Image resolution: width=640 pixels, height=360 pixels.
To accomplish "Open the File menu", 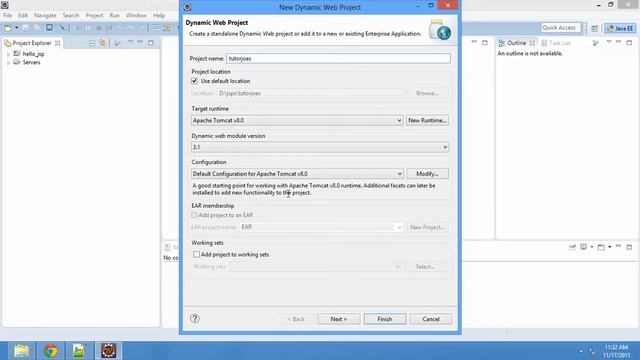I will point(7,16).
